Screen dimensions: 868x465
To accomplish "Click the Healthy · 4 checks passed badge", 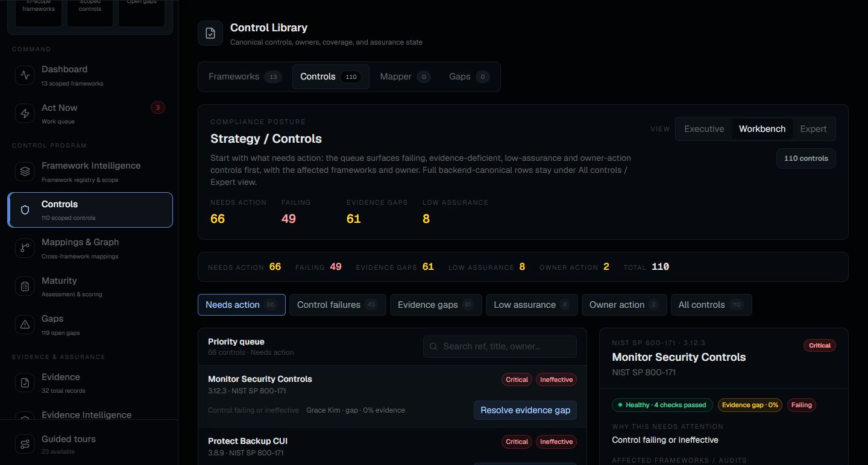I will coord(662,405).
